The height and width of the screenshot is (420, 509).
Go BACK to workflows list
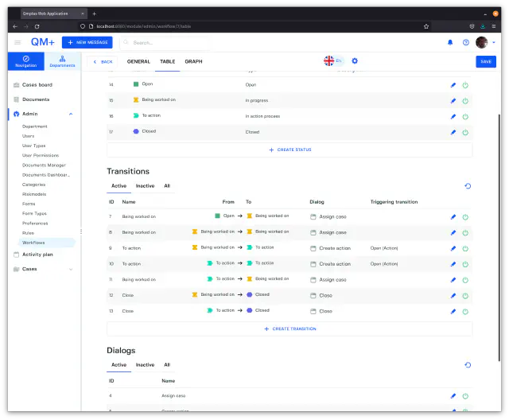pos(103,62)
